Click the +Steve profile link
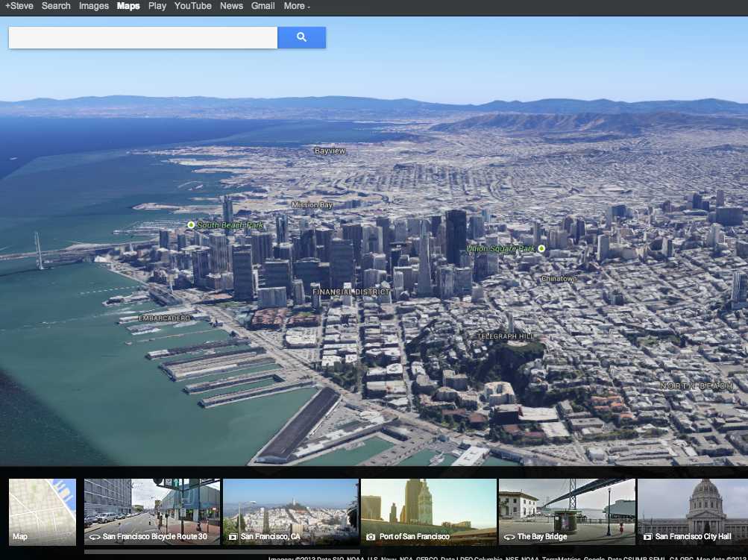 (x=19, y=6)
